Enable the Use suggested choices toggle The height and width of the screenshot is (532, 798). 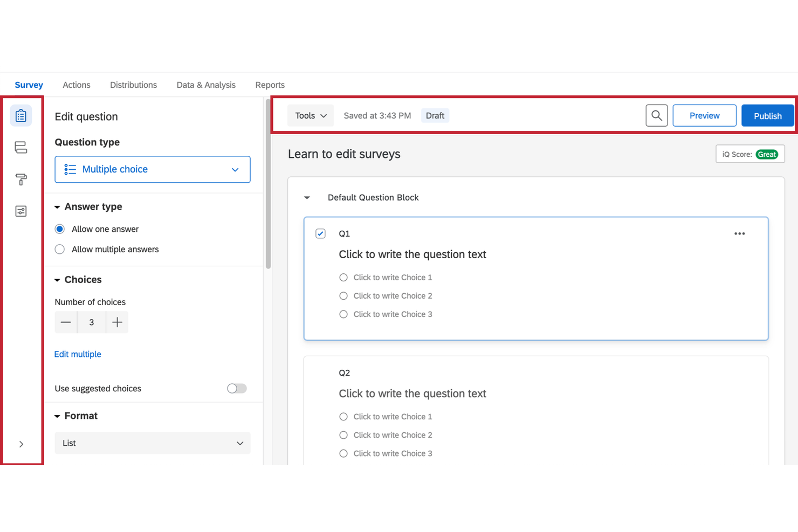pyautogui.click(x=236, y=388)
